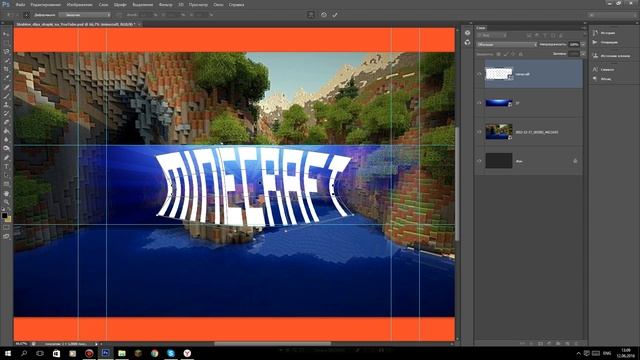Open the opacity slider arrow
The height and width of the screenshot is (360, 640).
coord(583,44)
